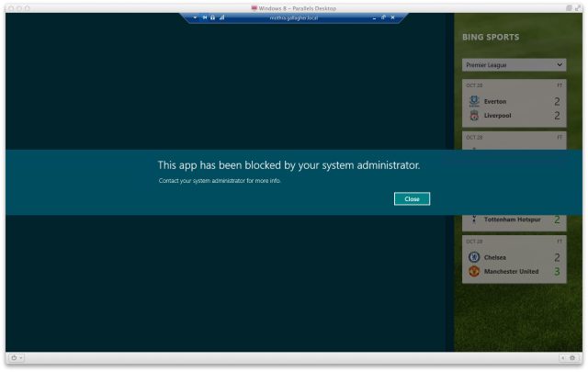Select the Liverpool team row

514,116
